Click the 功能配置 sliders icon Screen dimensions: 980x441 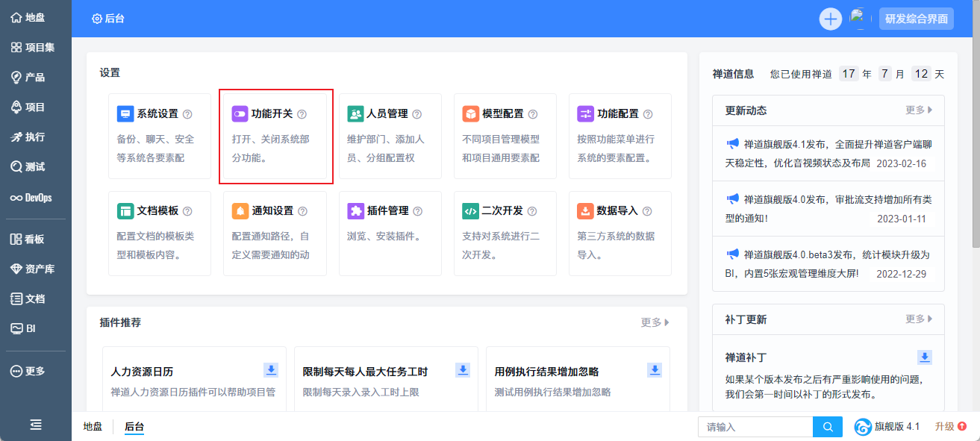click(x=585, y=114)
